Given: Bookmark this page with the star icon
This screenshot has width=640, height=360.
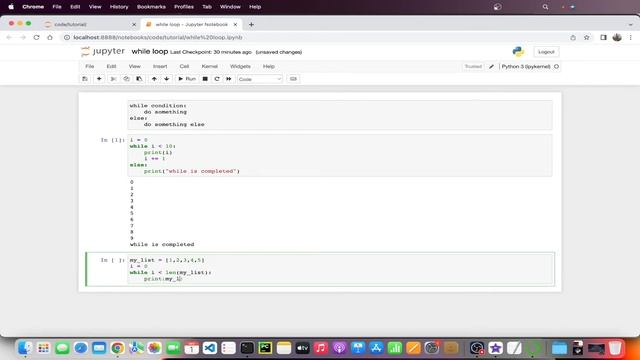Looking at the screenshot, I should [x=587, y=37].
